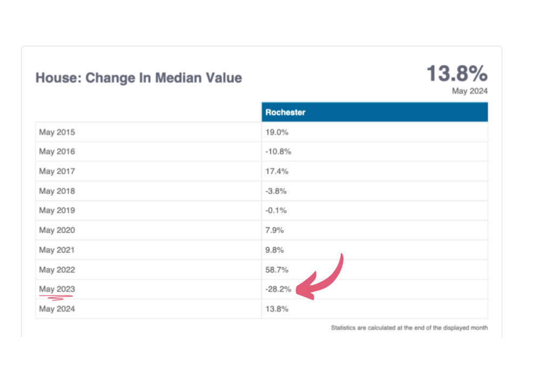Screen dimensions: 553x392
Task: Click the -28.2% value cell
Action: pos(278,289)
